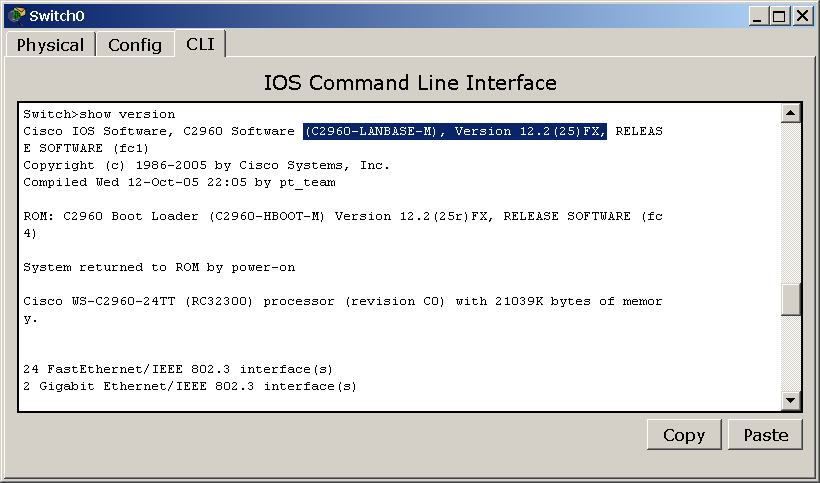820x483 pixels.
Task: Click scrollbar track above the thumb
Action: pyautogui.click(x=791, y=203)
